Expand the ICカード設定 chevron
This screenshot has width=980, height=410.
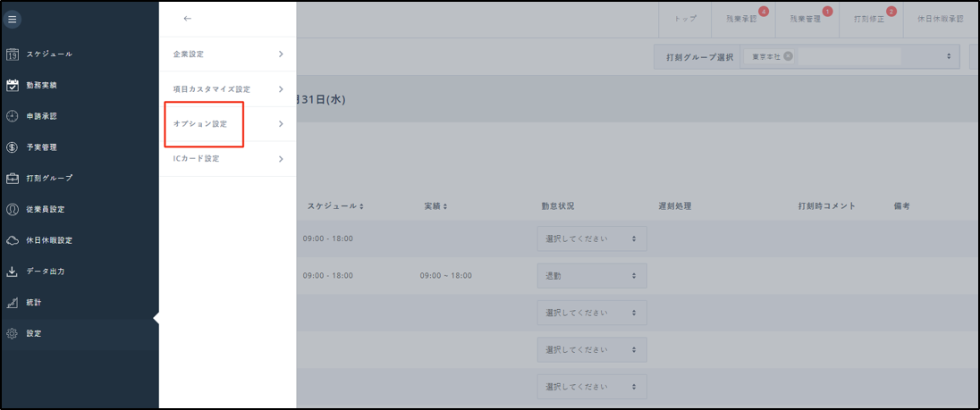pyautogui.click(x=280, y=159)
